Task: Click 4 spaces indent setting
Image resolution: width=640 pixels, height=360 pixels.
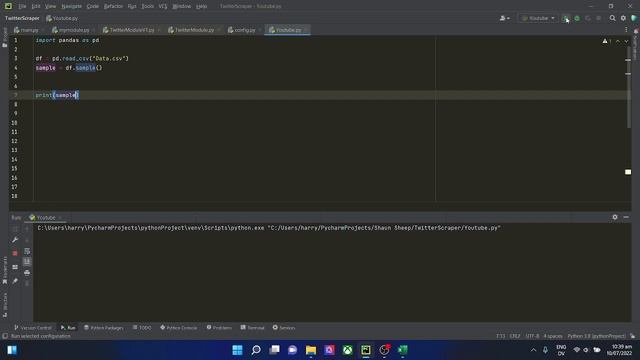Action: click(553, 336)
